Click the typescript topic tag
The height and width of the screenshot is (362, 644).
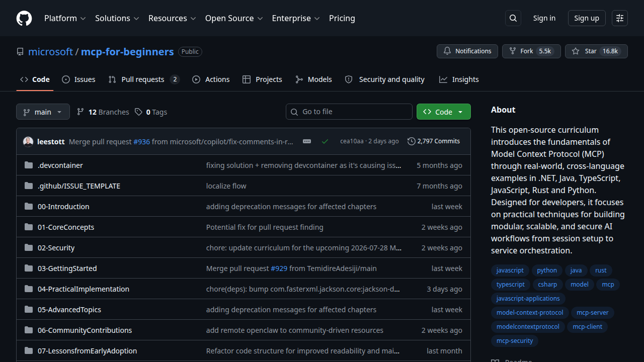click(511, 285)
